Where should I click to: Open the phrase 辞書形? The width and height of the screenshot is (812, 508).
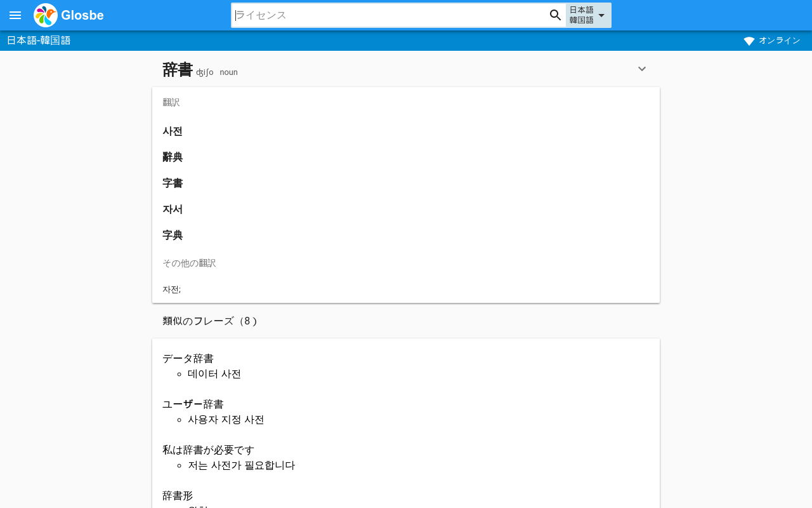[178, 496]
